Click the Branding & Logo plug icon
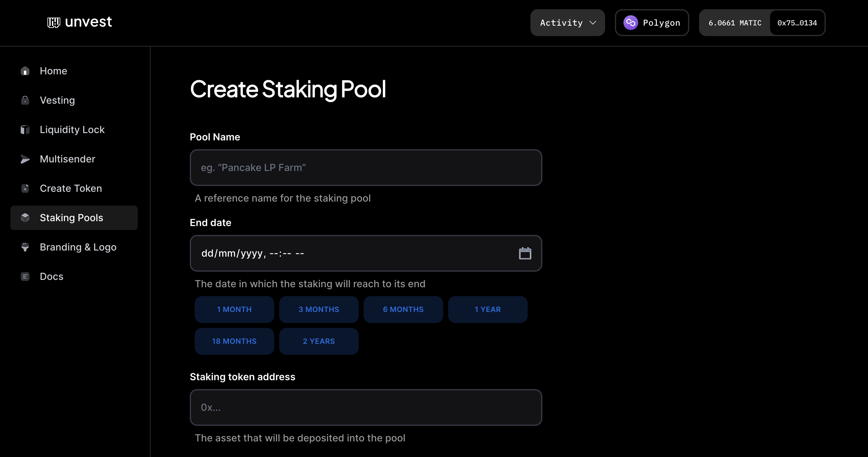The width and height of the screenshot is (868, 457). 25,247
